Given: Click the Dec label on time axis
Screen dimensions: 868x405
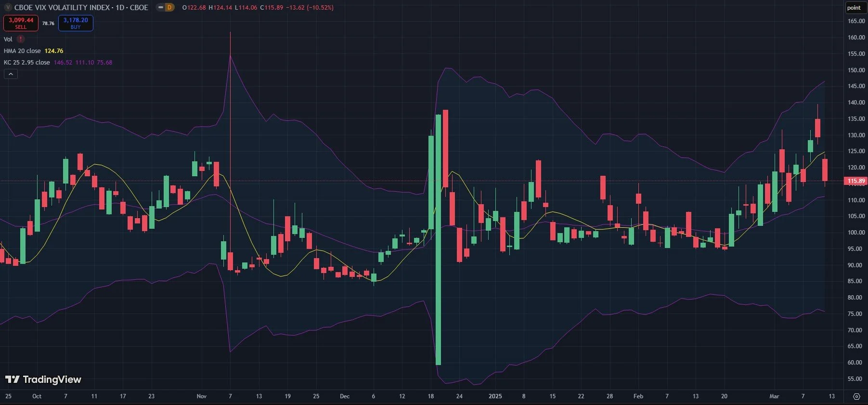Looking at the screenshot, I should tap(345, 396).
